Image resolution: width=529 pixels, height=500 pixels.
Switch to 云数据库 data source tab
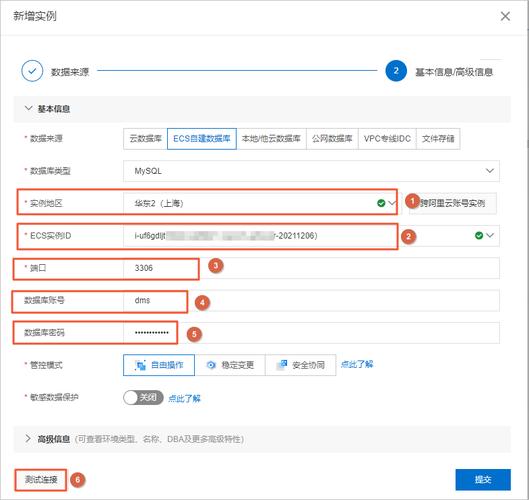tap(145, 139)
